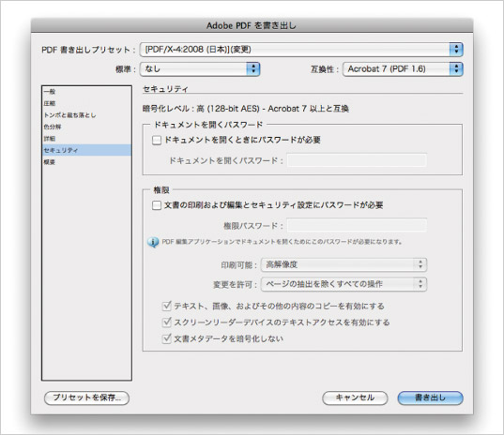Open the 標準 dropdown showing なし

[x=200, y=69]
